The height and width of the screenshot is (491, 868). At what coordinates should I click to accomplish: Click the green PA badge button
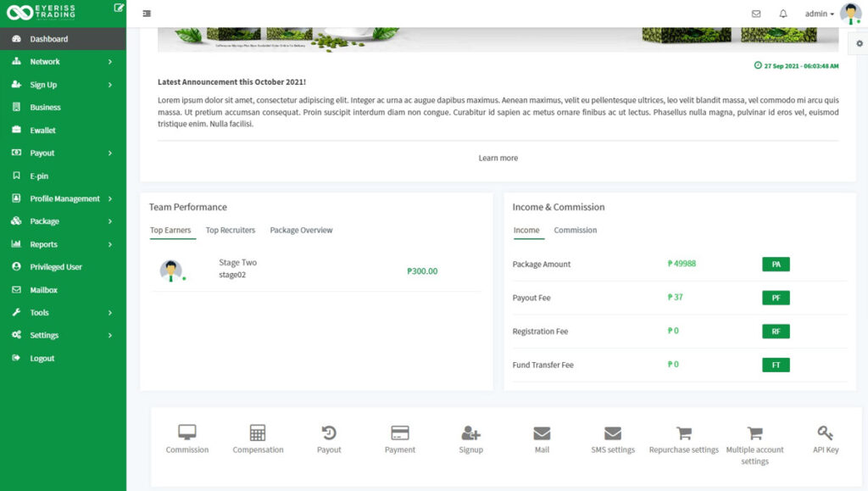coord(776,265)
